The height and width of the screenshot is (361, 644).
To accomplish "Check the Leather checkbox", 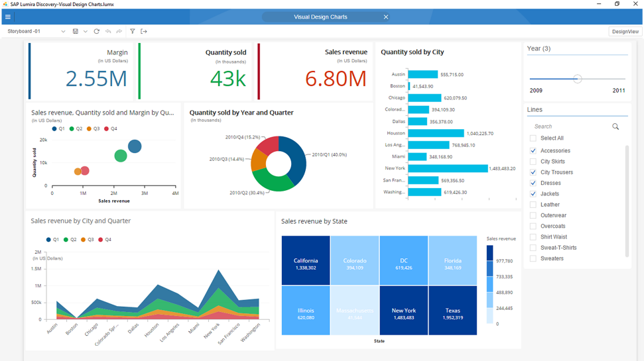I will tap(533, 205).
